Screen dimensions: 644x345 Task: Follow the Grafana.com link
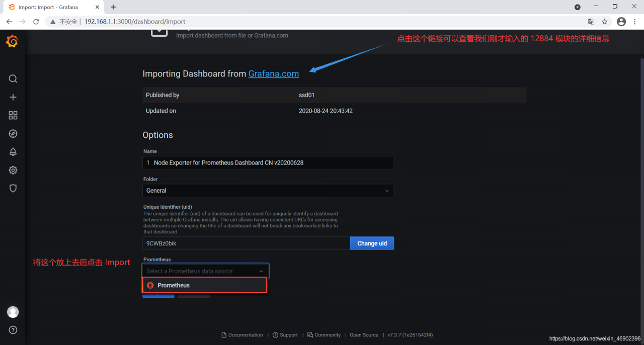point(274,73)
